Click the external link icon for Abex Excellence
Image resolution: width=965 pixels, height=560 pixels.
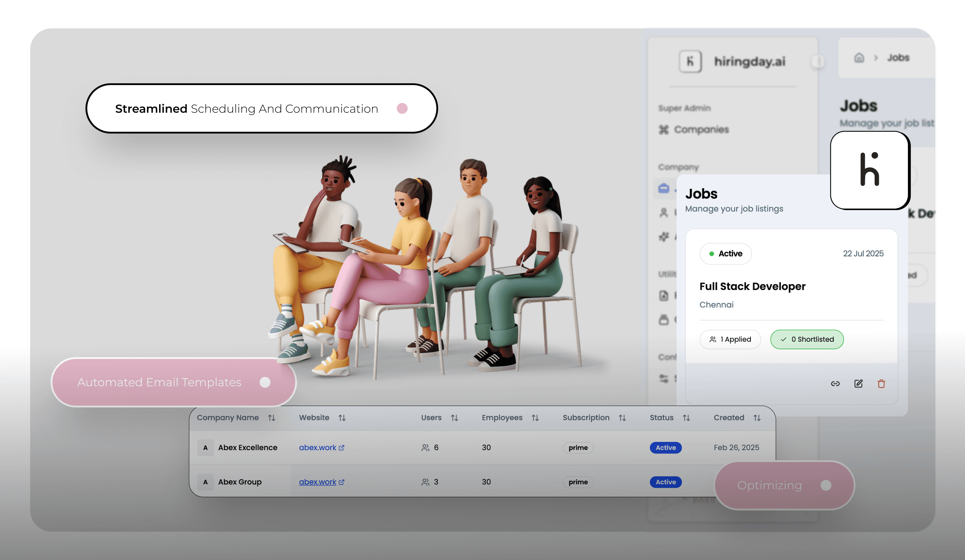pos(342,448)
